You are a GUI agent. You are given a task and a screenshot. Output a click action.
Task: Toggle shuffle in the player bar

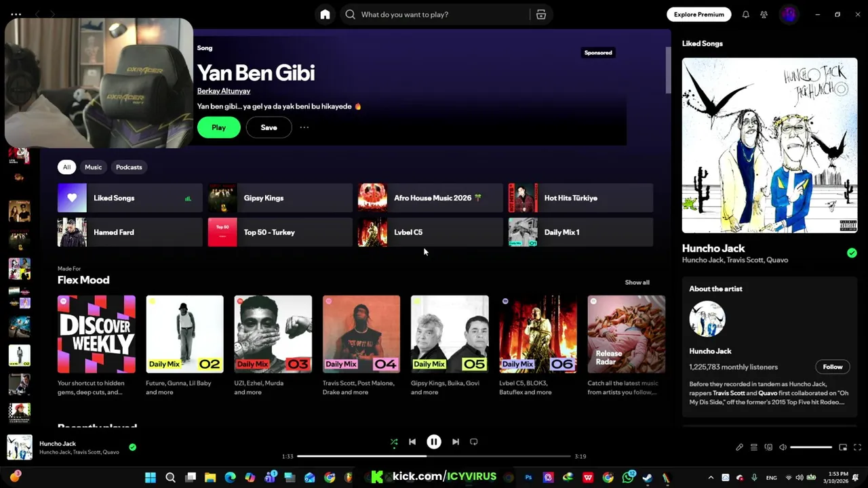(394, 442)
